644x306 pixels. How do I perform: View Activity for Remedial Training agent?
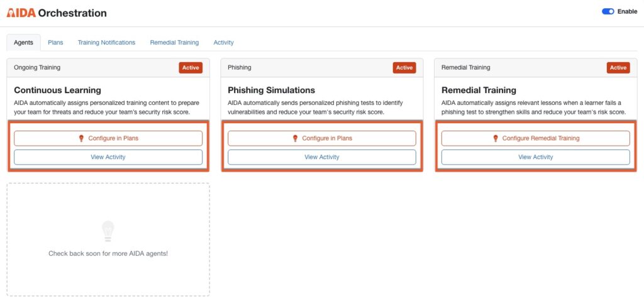tap(536, 157)
